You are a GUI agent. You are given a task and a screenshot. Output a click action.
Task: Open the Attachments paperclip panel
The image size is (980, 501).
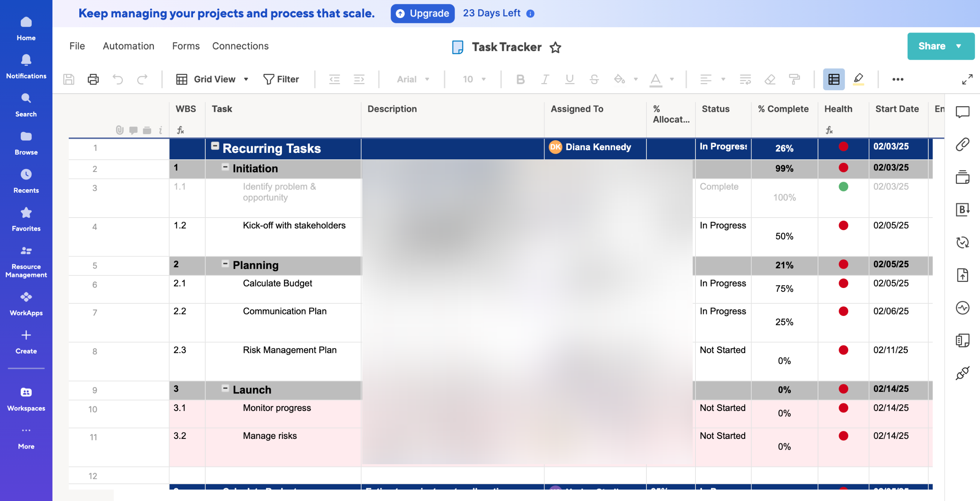(x=962, y=144)
